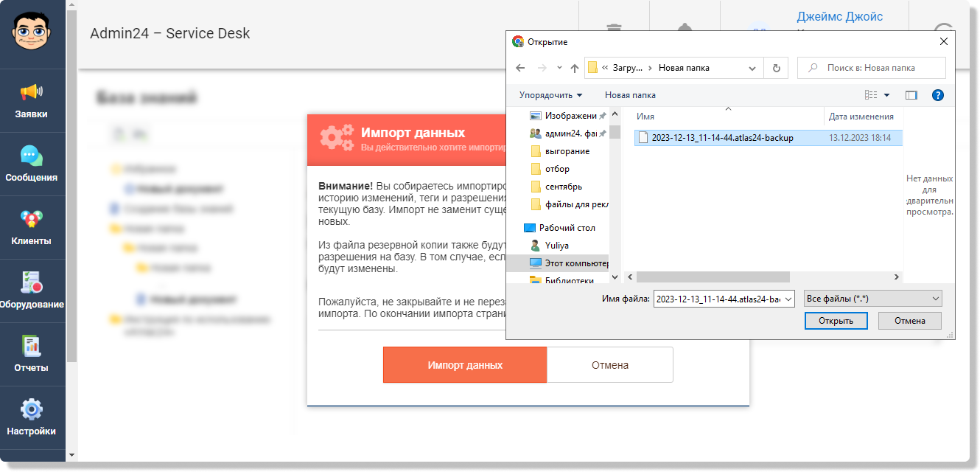Open Оборудование section in sidebar
The width and height of the screenshot is (980, 472).
32,291
